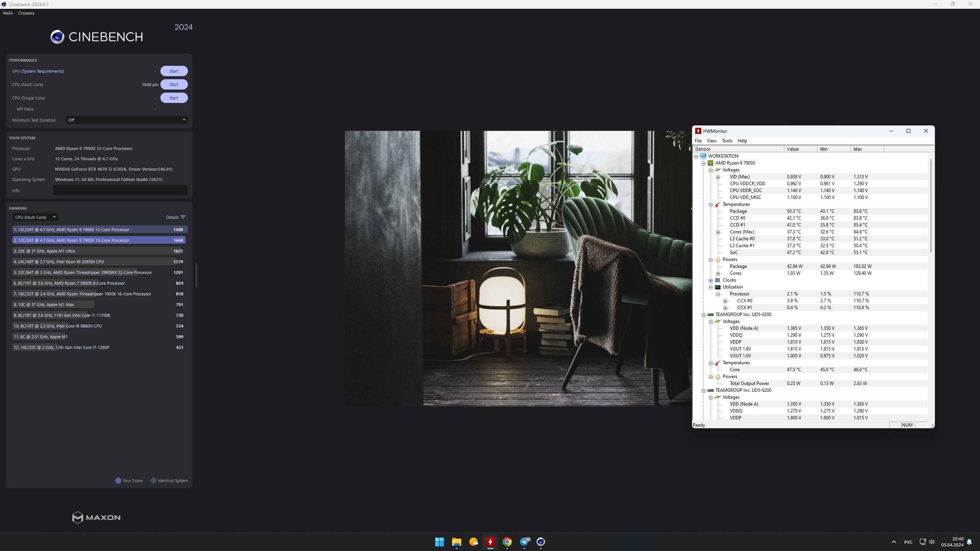Open the Справка menu in Cinebench

click(26, 13)
